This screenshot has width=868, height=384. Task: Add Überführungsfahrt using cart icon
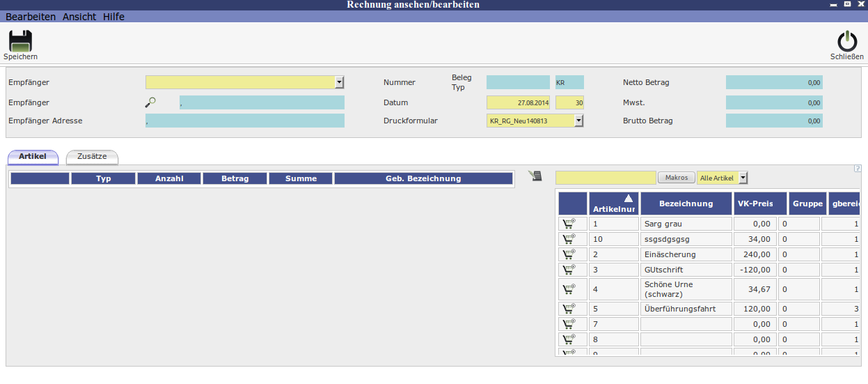click(569, 309)
